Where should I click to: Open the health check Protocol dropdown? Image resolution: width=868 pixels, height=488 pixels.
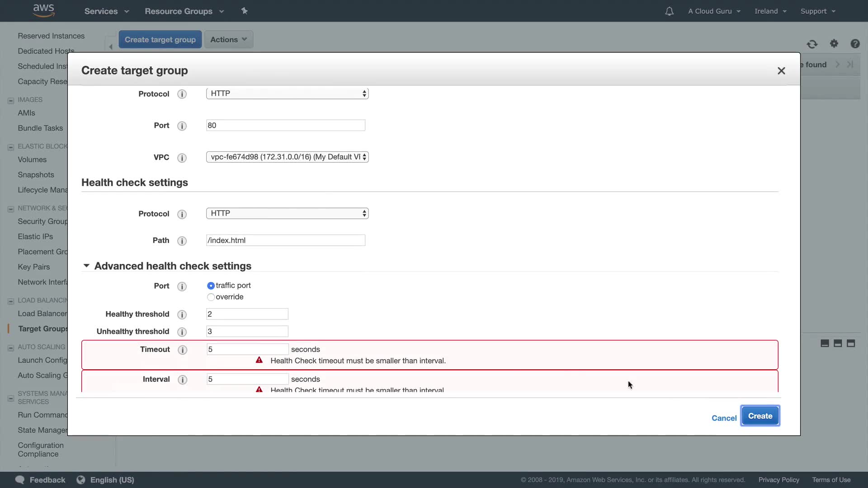(287, 213)
